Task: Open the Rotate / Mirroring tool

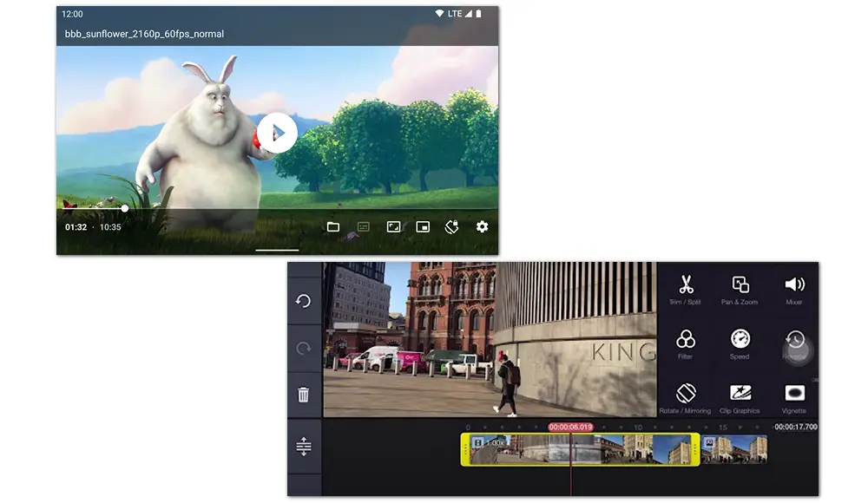Action: click(x=686, y=398)
